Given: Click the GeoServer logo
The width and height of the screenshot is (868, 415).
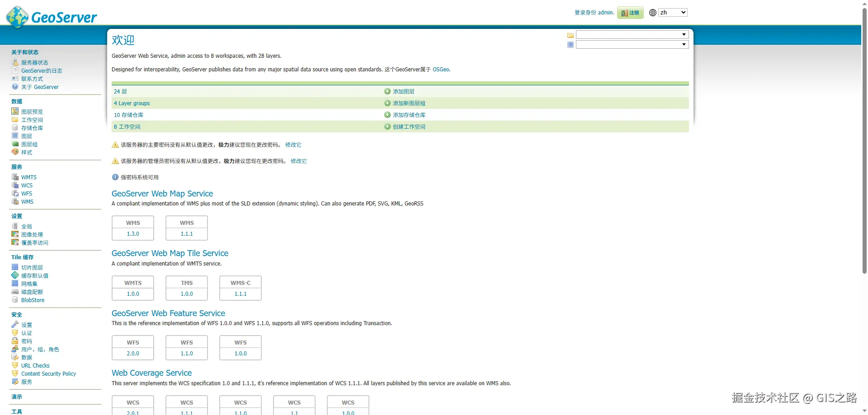Looking at the screenshot, I should pos(52,17).
